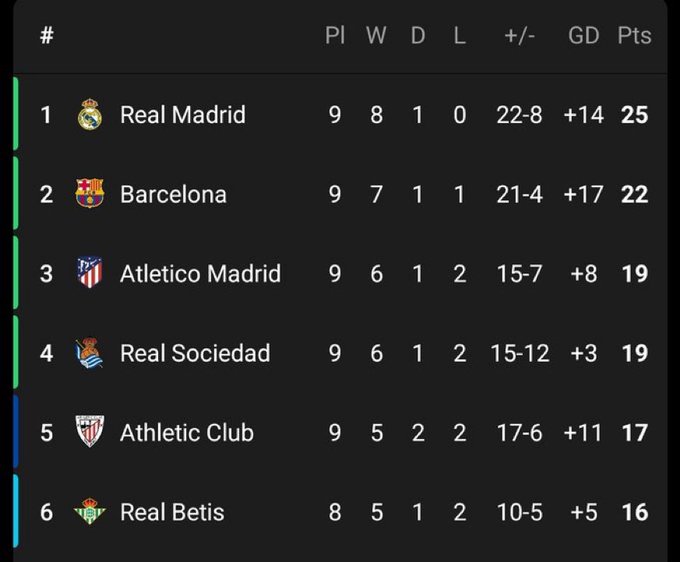The height and width of the screenshot is (562, 680).
Task: Select the Atletico Madrid team name
Action: pos(200,274)
